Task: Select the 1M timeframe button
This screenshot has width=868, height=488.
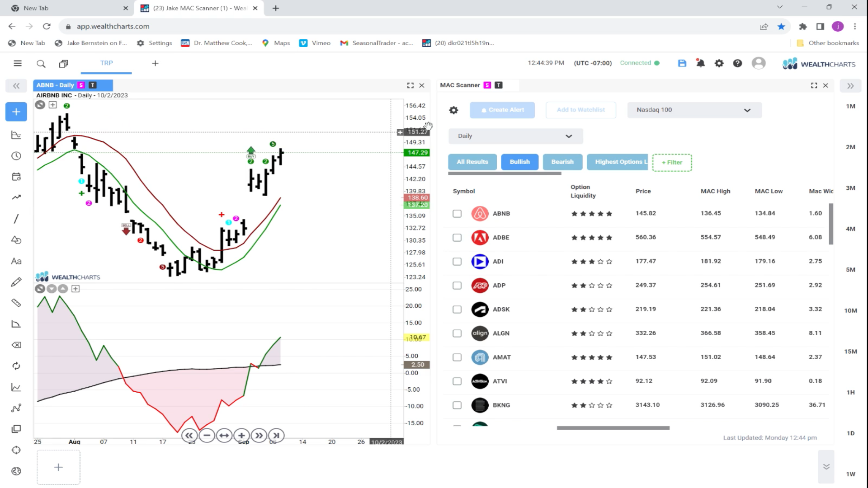Action: [850, 106]
